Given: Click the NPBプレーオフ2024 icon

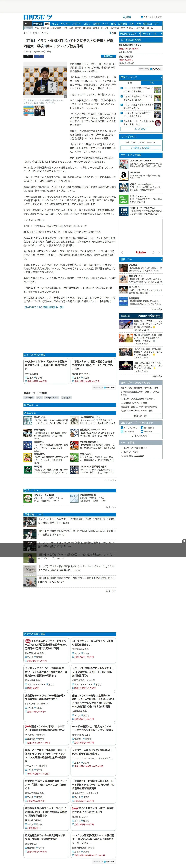Looking at the screenshot, I should coord(28,498).
